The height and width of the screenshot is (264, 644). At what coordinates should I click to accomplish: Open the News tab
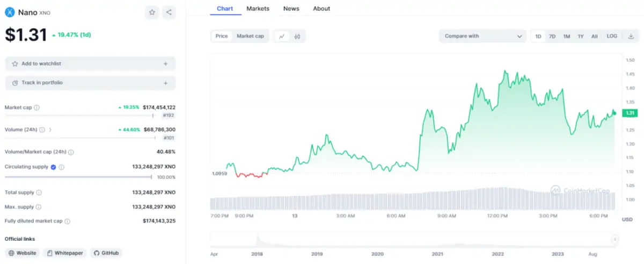[x=291, y=9]
